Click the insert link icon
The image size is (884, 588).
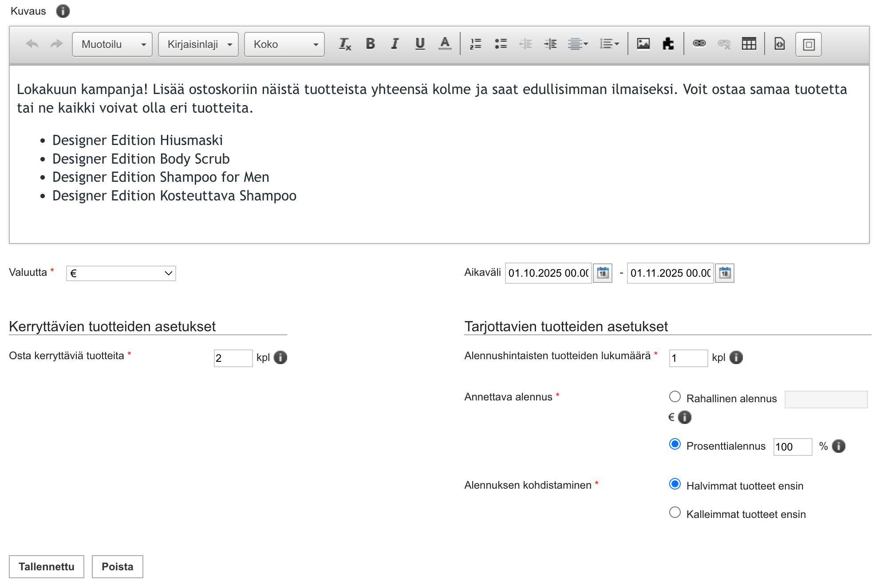[x=699, y=43]
